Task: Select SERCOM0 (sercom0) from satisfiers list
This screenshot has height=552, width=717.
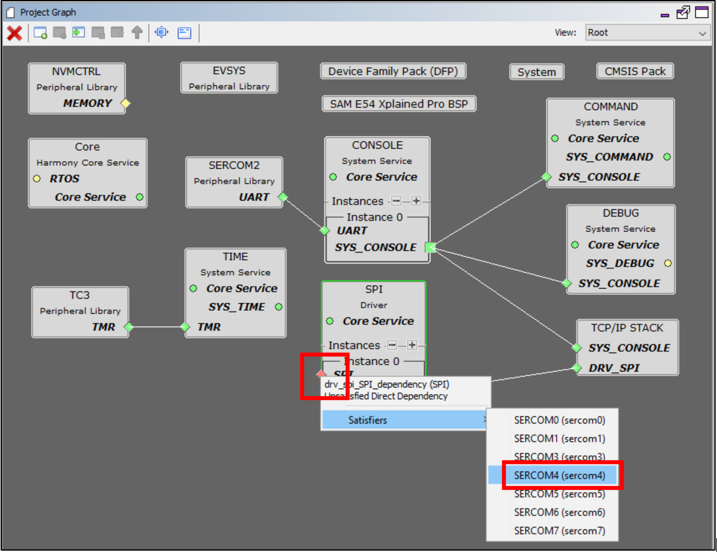Action: click(552, 420)
